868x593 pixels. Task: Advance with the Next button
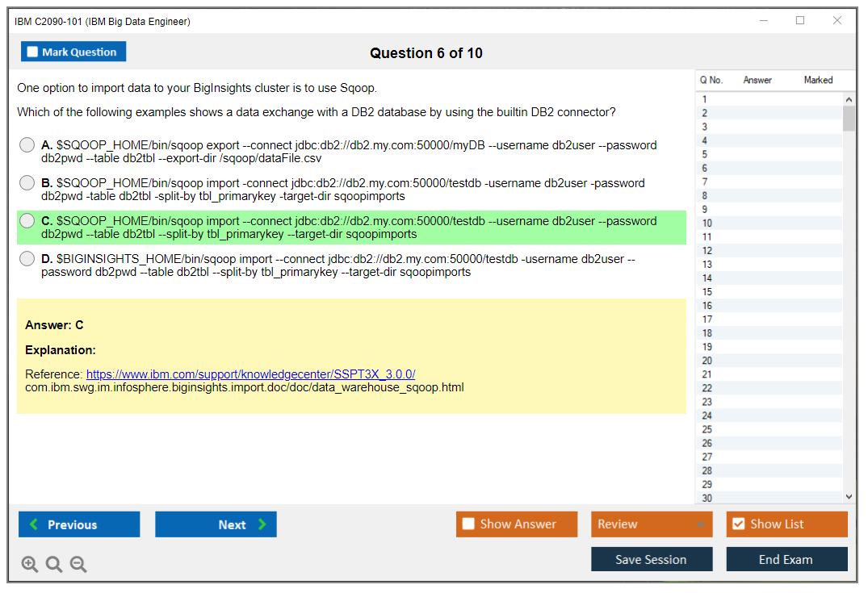click(x=216, y=524)
